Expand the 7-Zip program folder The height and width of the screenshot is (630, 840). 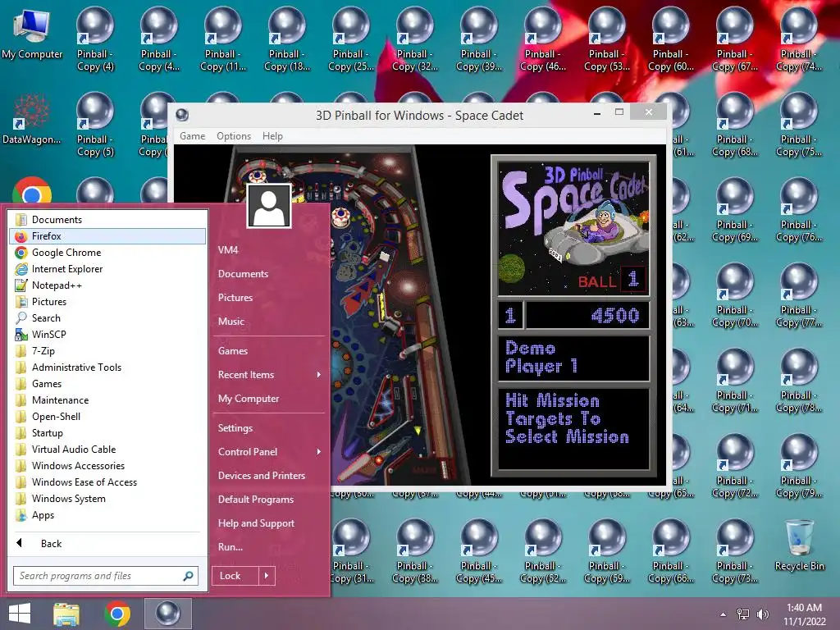click(107, 351)
